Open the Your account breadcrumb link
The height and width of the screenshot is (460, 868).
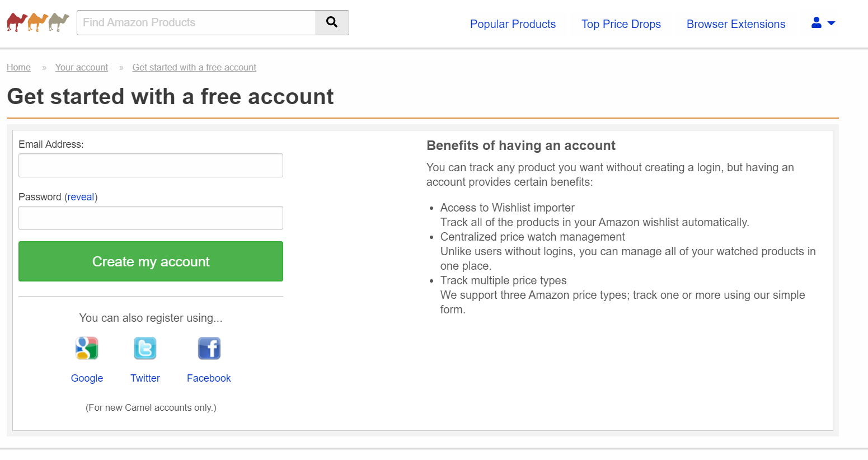(82, 68)
